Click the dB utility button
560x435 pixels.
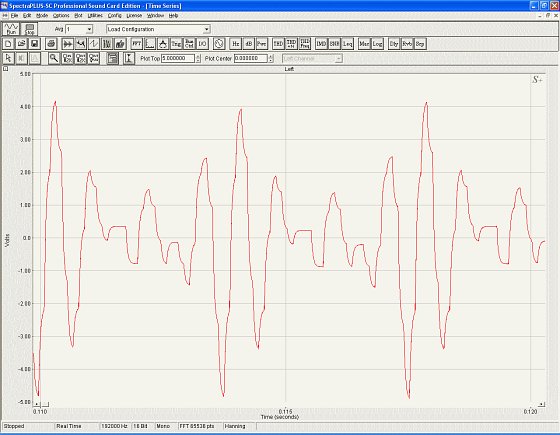coord(249,44)
